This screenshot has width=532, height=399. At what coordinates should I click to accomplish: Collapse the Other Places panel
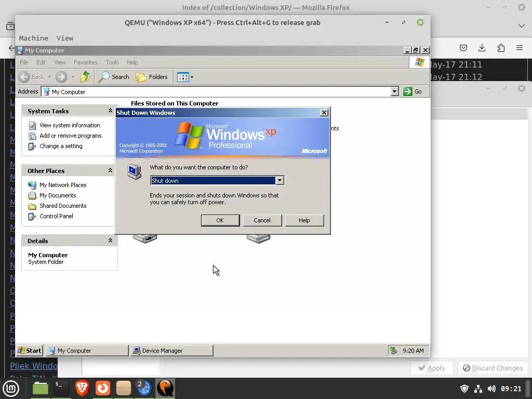coord(110,170)
